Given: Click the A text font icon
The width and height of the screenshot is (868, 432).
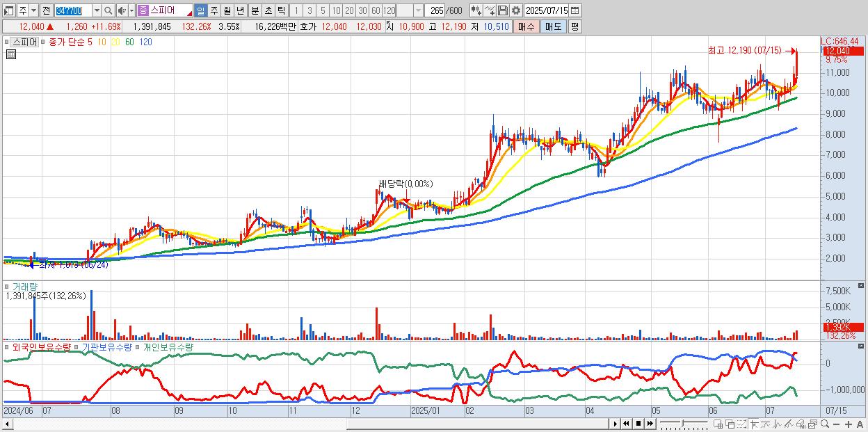Looking at the screenshot, I should coord(860,424).
